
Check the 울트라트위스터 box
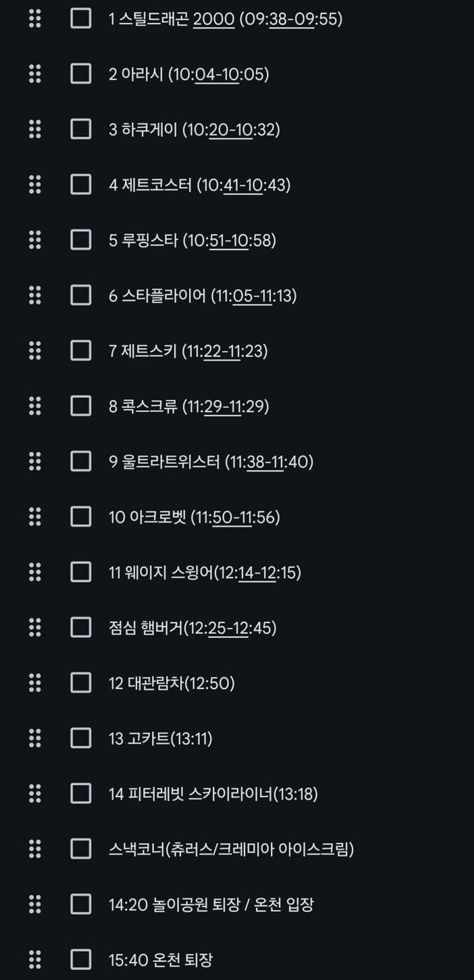[x=81, y=461]
